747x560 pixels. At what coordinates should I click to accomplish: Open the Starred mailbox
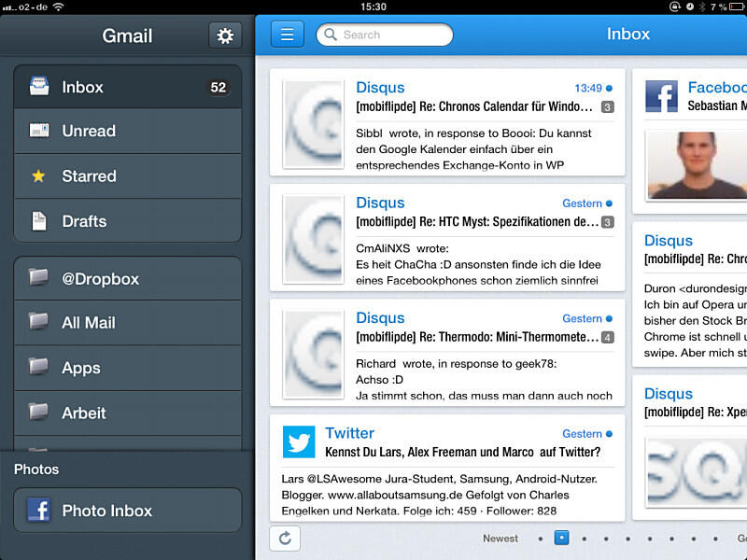[x=128, y=176]
